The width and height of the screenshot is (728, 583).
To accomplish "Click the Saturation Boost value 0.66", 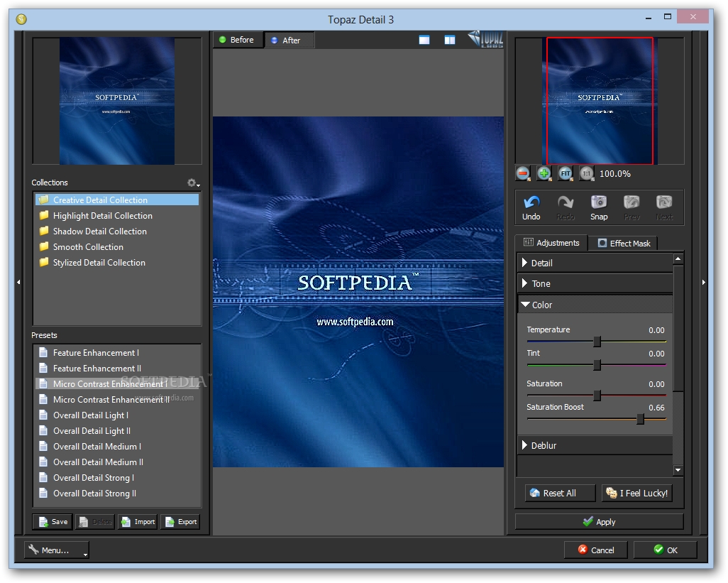I will tap(656, 408).
